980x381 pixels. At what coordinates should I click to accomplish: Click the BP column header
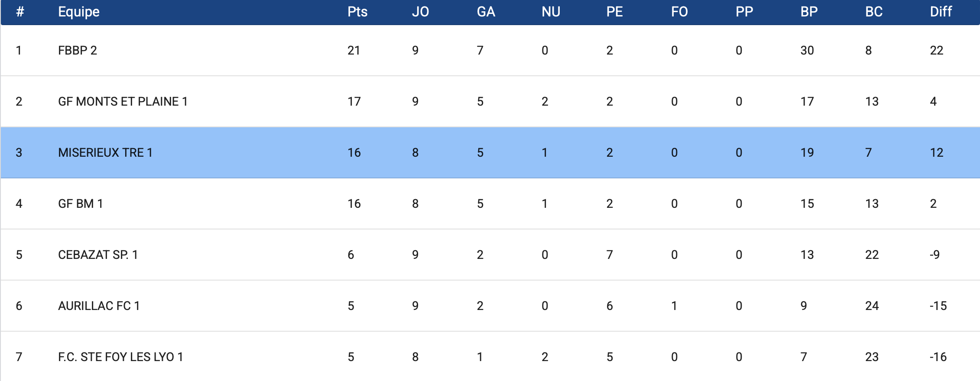[x=809, y=12]
